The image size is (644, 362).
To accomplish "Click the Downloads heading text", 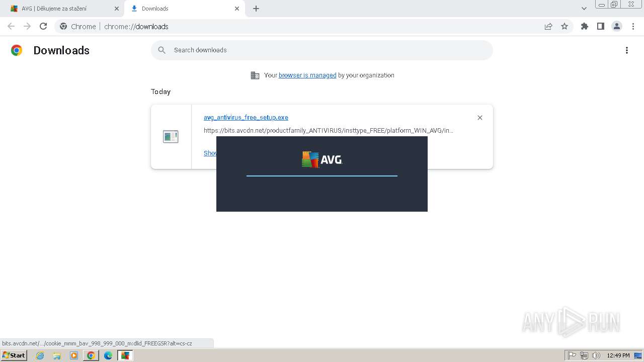I will click(61, 50).
